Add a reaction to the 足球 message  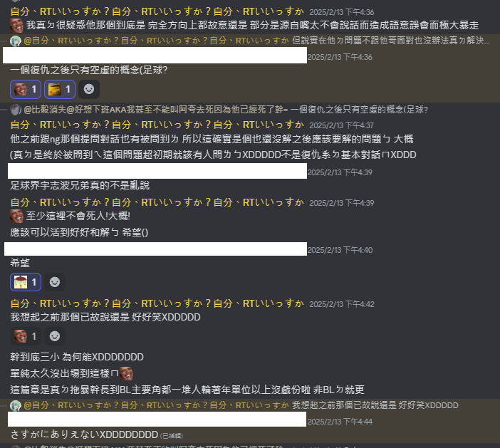click(x=89, y=89)
